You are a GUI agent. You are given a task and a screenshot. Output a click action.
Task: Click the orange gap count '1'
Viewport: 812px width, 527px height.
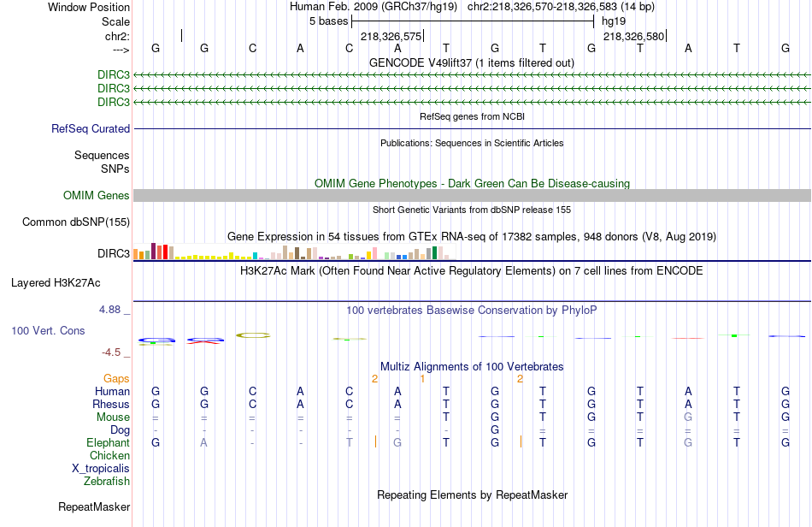pyautogui.click(x=422, y=379)
